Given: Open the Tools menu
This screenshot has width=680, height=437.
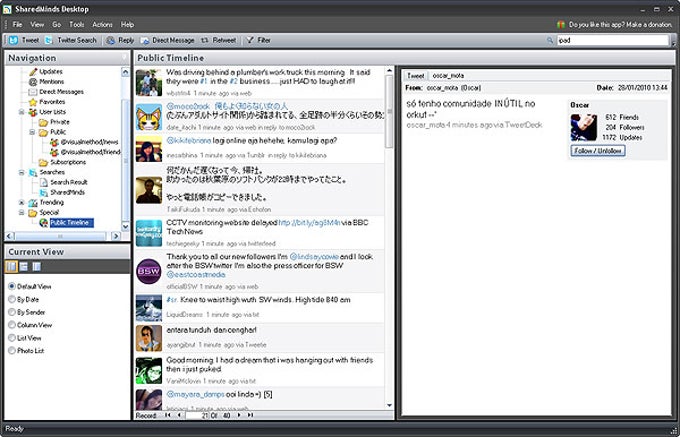Looking at the screenshot, I should tap(77, 25).
